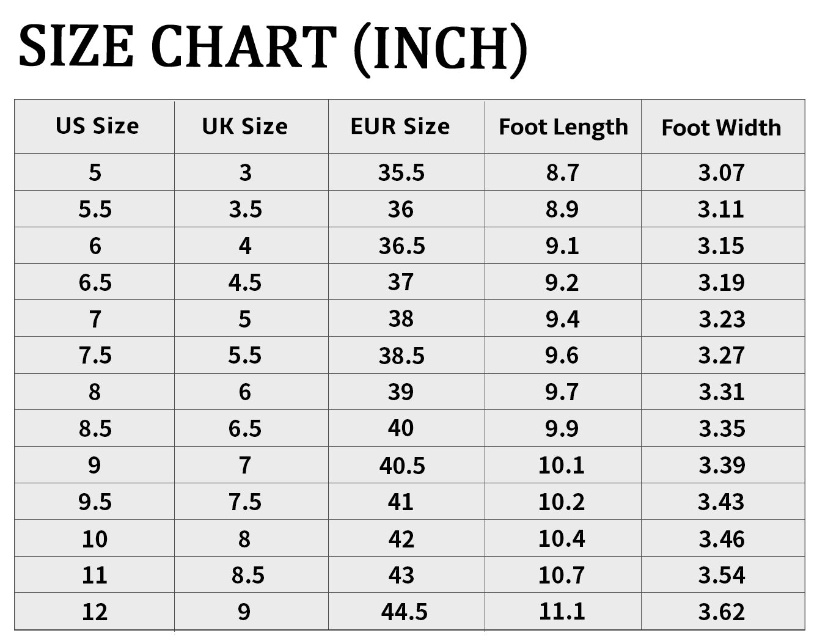Image resolution: width=817 pixels, height=644 pixels.
Task: Click the Foot Length column header
Action: click(x=563, y=127)
